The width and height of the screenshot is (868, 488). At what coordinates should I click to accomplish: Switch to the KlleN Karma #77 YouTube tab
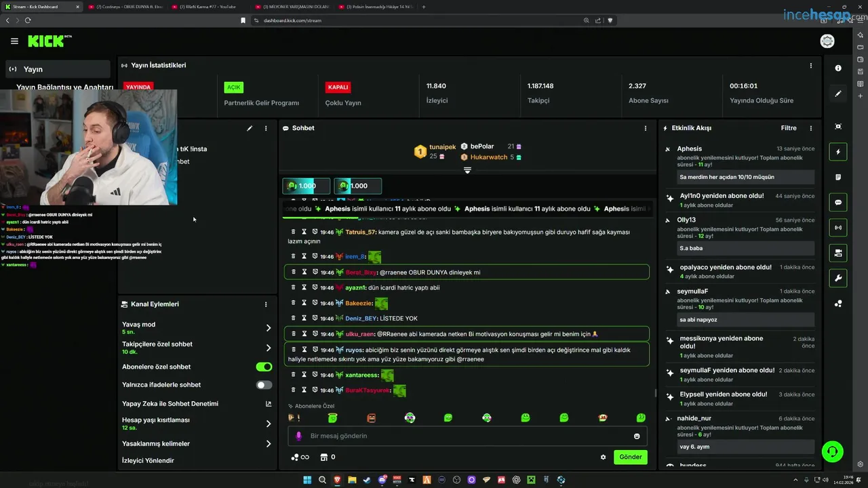(210, 7)
